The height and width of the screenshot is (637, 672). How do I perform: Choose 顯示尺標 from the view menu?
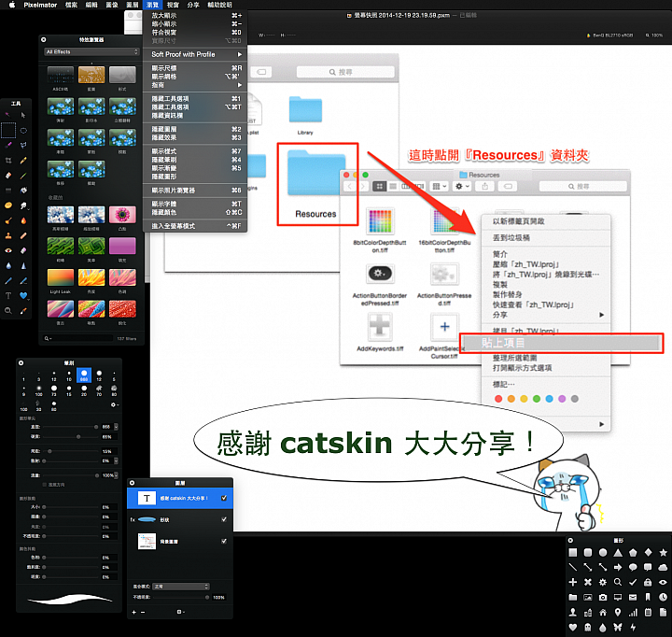click(x=195, y=68)
